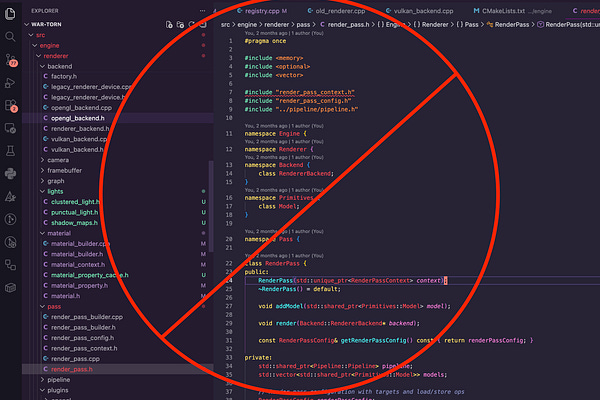The width and height of the screenshot is (600, 400).
Task: Click the C++ icon on registry.cpp tab
Action: (240, 11)
